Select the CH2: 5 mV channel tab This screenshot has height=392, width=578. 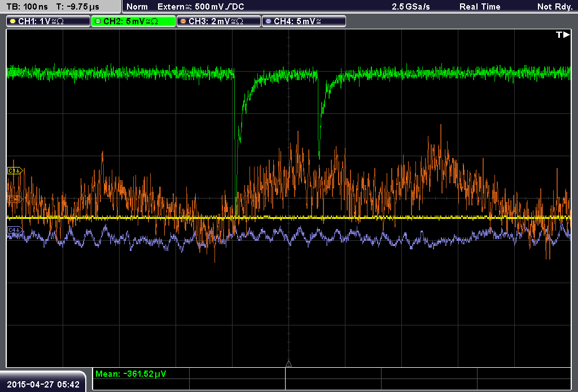click(x=133, y=21)
